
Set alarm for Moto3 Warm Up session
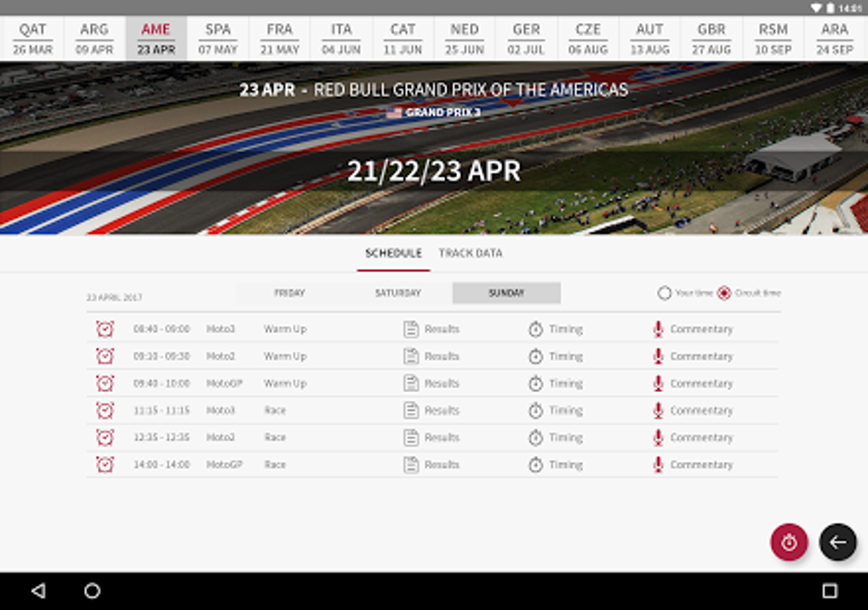[105, 328]
